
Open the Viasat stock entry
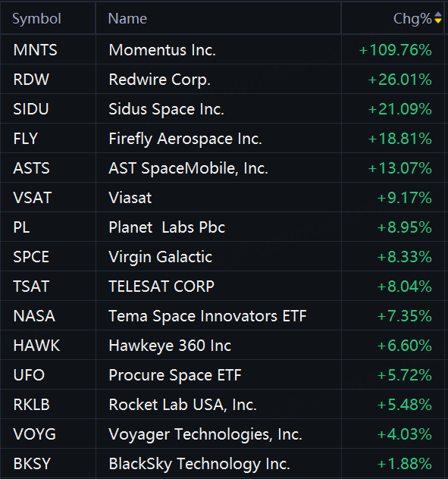[222, 197]
